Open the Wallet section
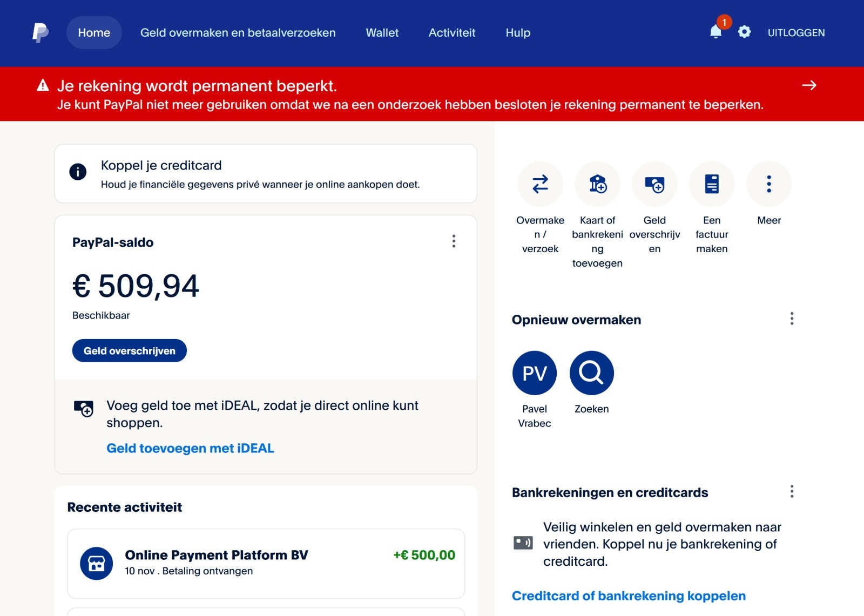The width and height of the screenshot is (864, 616). (382, 33)
